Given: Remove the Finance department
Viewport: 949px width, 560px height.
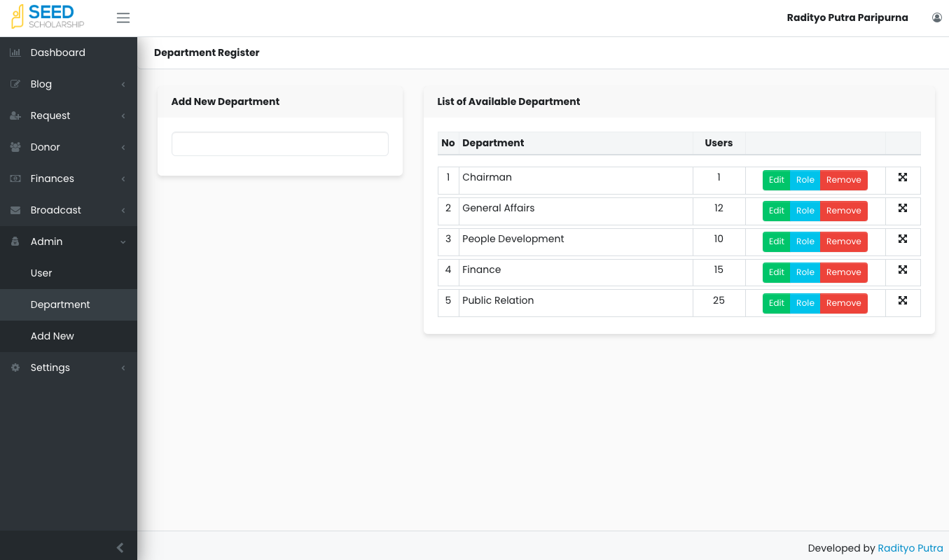Looking at the screenshot, I should pyautogui.click(x=844, y=272).
